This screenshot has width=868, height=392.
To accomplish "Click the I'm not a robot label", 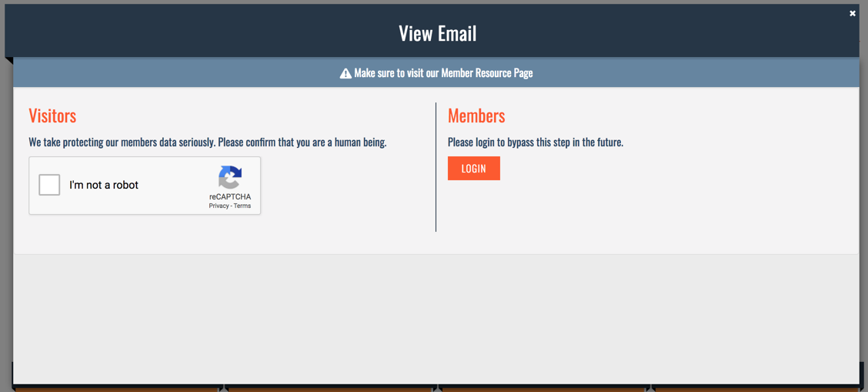I will point(104,186).
